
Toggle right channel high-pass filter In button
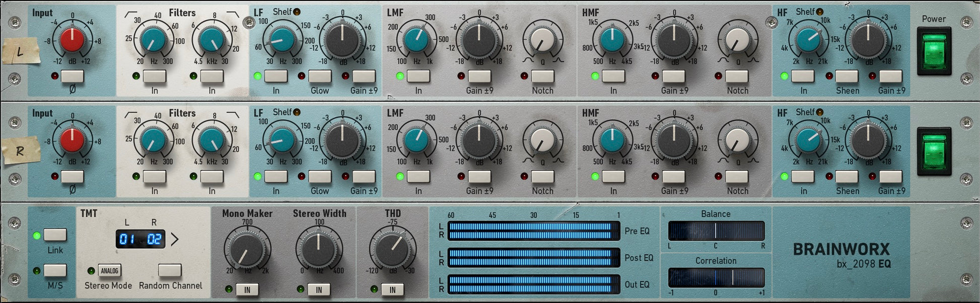pos(154,177)
